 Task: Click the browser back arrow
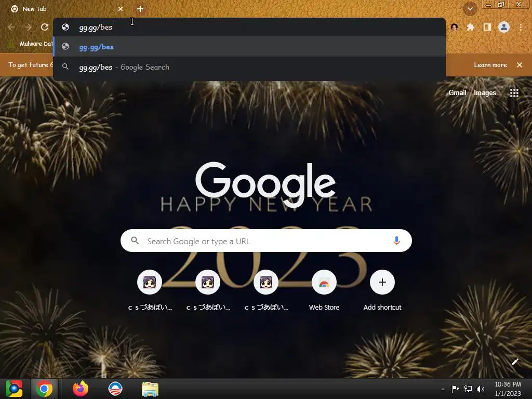coord(11,27)
